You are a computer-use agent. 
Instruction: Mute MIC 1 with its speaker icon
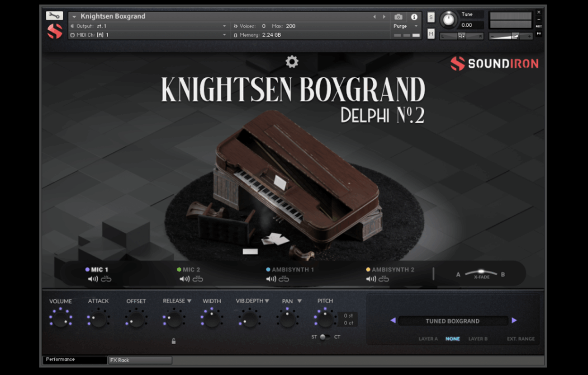[93, 279]
